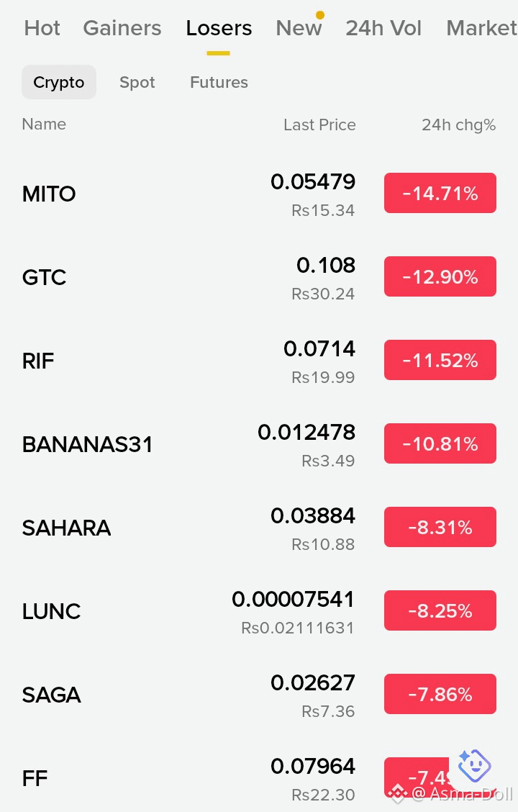Screen dimensions: 518x812
Task: Open the BANANAS31 coin row
Action: pos(259,444)
